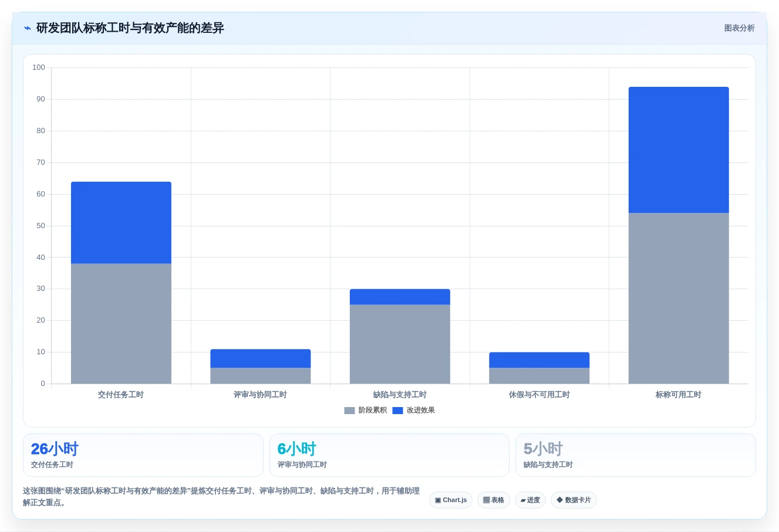Click the 交付任务工时 x-axis label
Image resolution: width=779 pixels, height=532 pixels.
(121, 395)
